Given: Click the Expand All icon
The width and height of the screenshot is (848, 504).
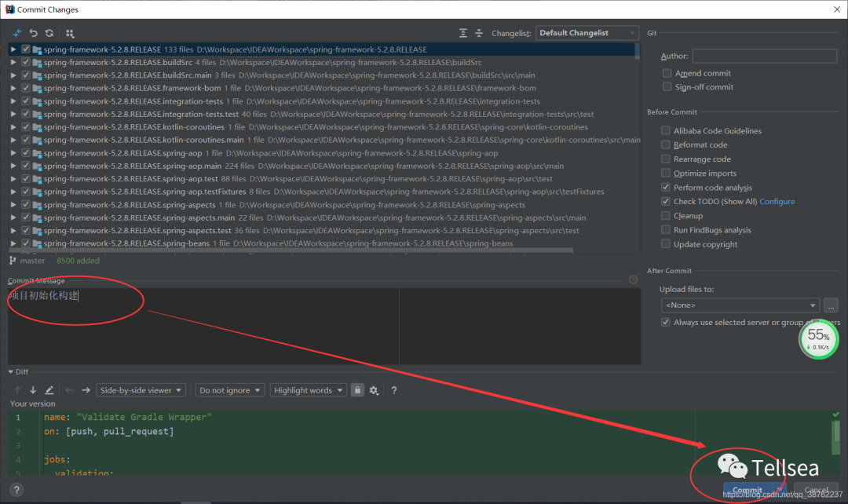Looking at the screenshot, I should click(463, 33).
